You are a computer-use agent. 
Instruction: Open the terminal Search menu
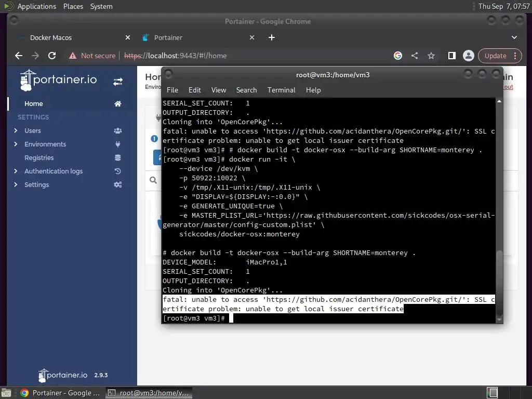[247, 90]
